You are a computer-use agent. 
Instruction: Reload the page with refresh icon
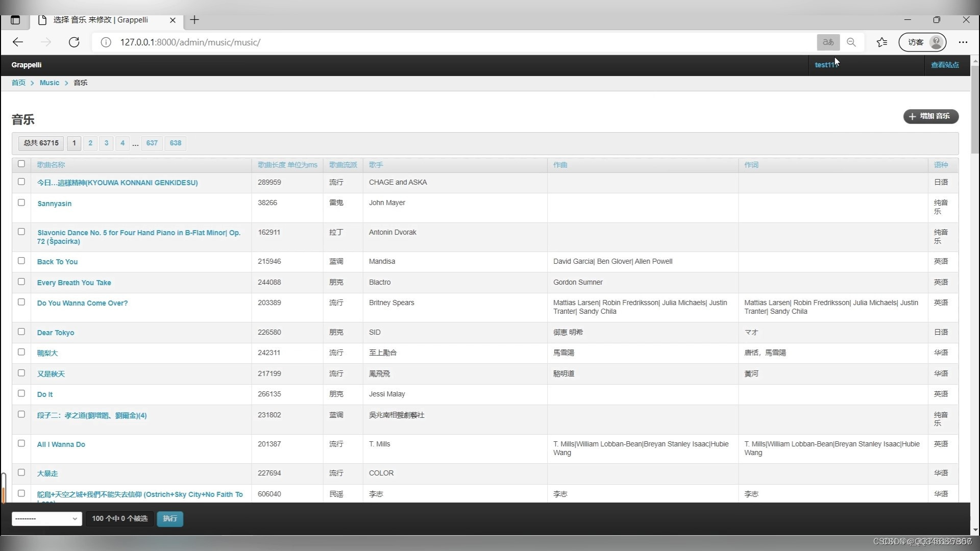74,42
